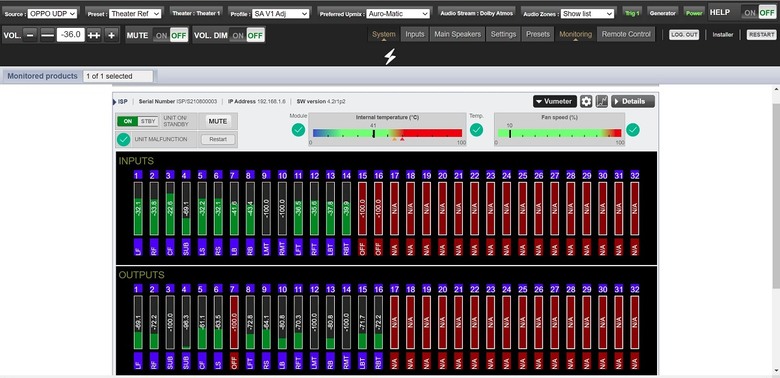Click input channel 9 LMT meter
780x378 pixels.
pyautogui.click(x=266, y=208)
